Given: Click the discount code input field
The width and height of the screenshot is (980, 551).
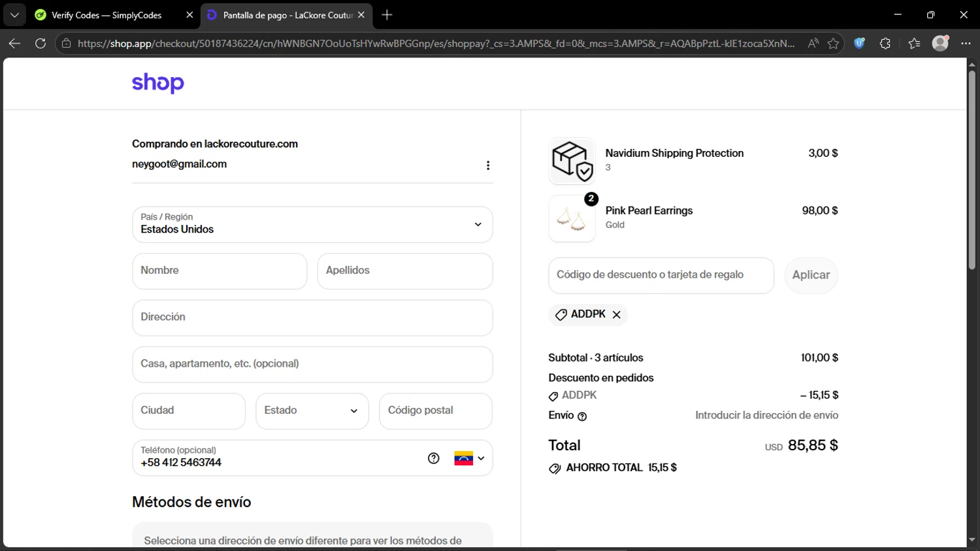Looking at the screenshot, I should (661, 275).
